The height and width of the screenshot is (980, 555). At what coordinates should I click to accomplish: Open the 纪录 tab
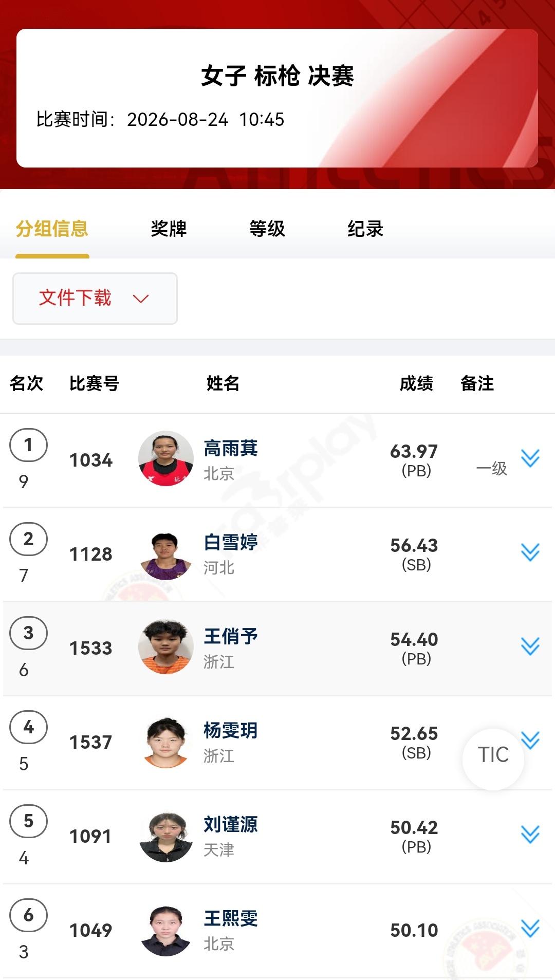tap(365, 229)
